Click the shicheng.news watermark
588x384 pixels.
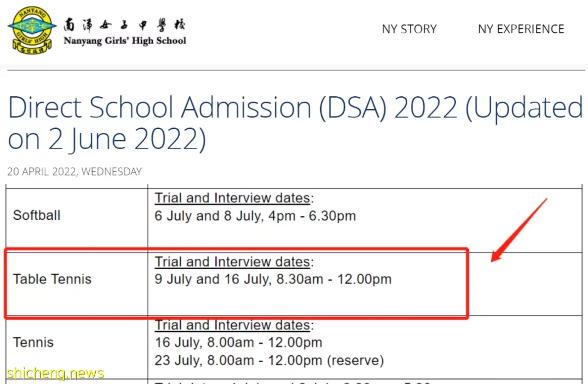(x=56, y=374)
